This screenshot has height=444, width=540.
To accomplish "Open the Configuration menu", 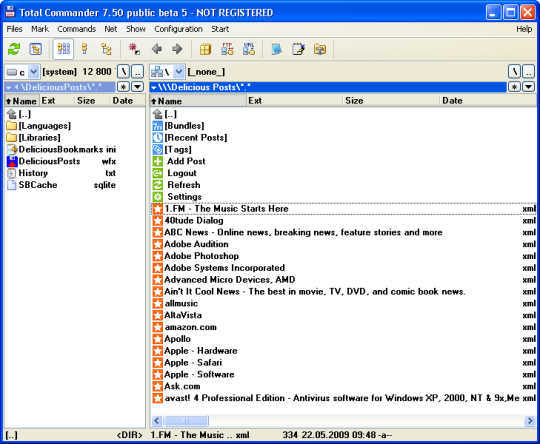I will [178, 29].
